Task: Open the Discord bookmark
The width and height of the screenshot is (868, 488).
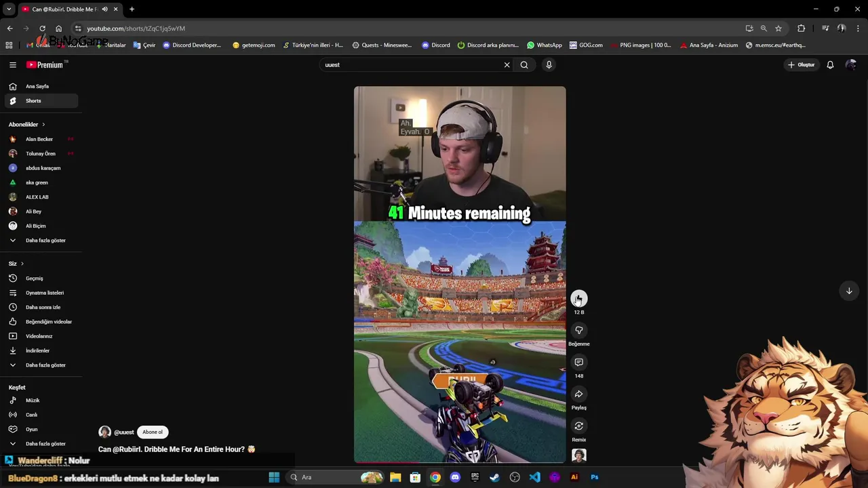Action: [x=435, y=45]
